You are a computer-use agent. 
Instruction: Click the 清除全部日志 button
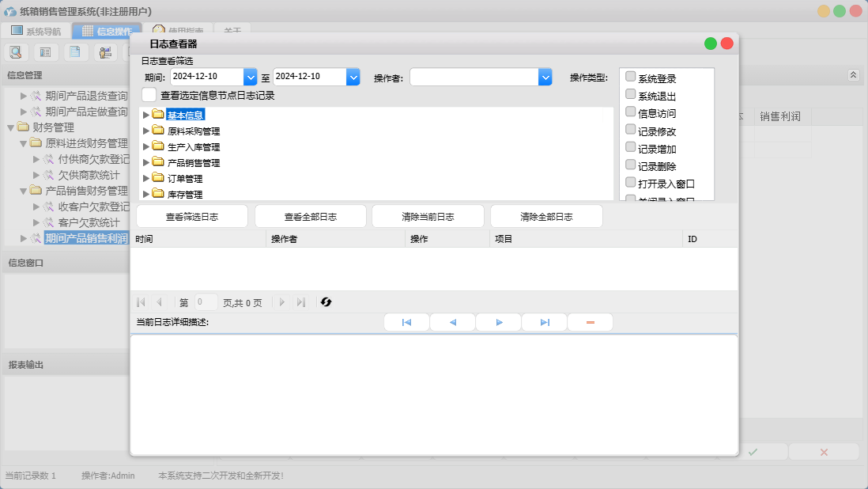tap(546, 217)
